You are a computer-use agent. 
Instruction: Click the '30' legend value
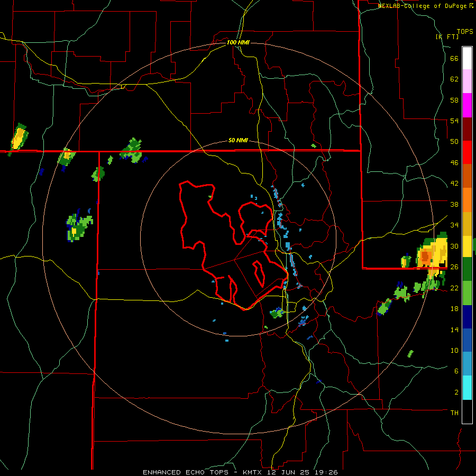(x=454, y=246)
